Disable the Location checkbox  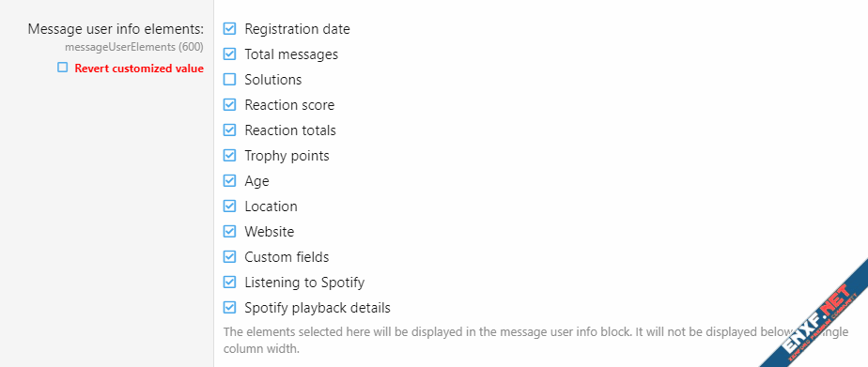coord(229,206)
